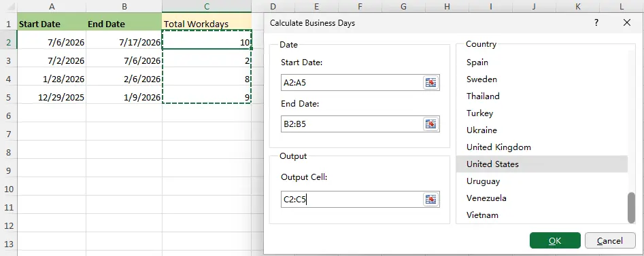This screenshot has width=644, height=256.
Task: Close the Calculate Business Days dialog
Action: (x=627, y=23)
